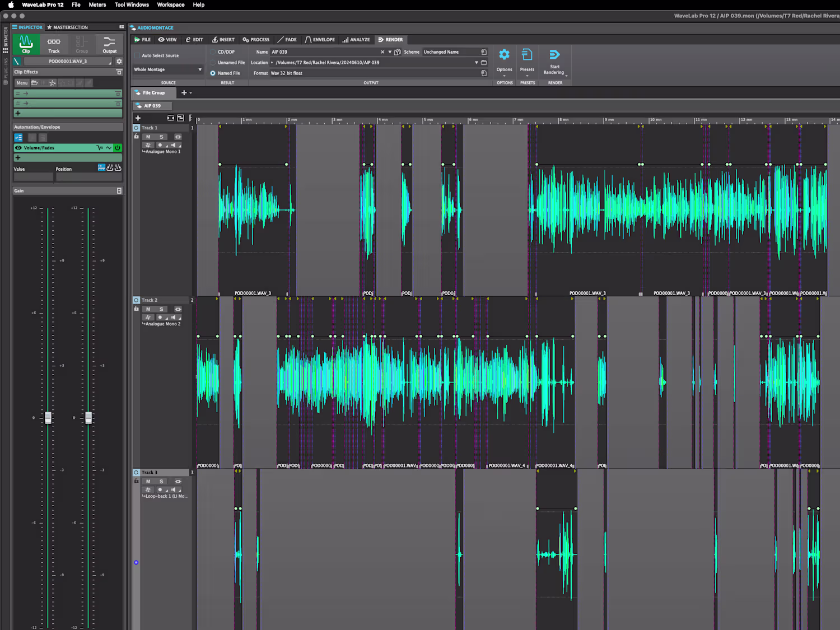Solo Track 1 with the S button
The height and width of the screenshot is (630, 840).
[x=161, y=137]
